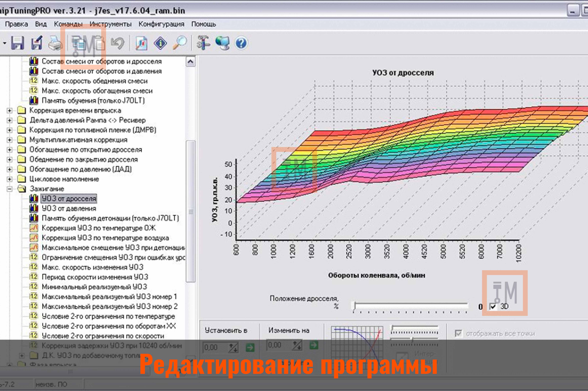
Task: Click map icon of Состав смеси от оборотов и давления
Action: [x=34, y=71]
